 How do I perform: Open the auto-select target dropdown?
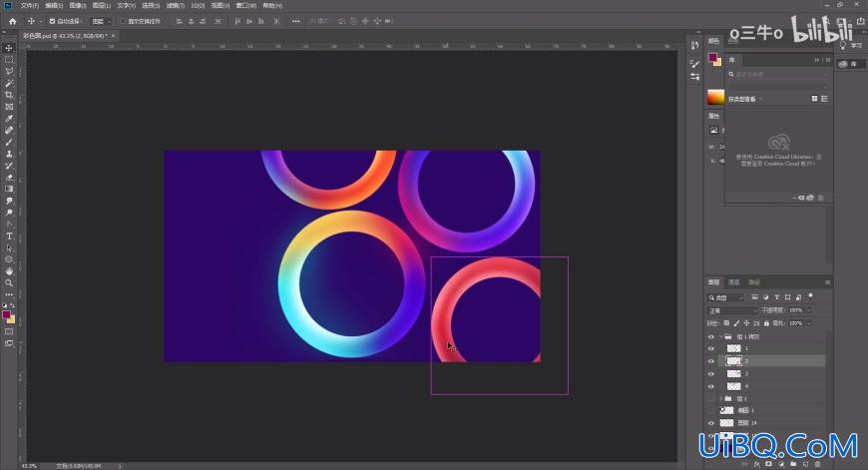(101, 21)
